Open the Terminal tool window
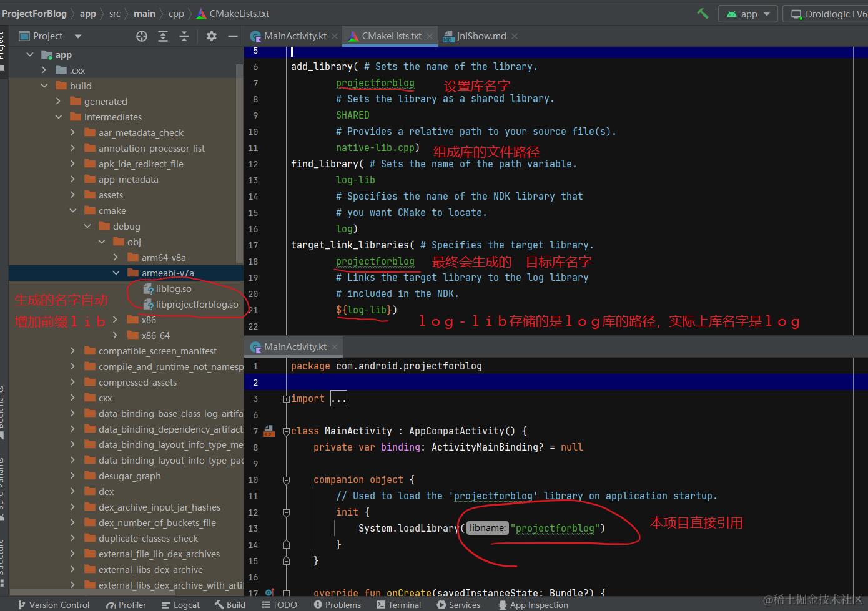 click(x=398, y=605)
